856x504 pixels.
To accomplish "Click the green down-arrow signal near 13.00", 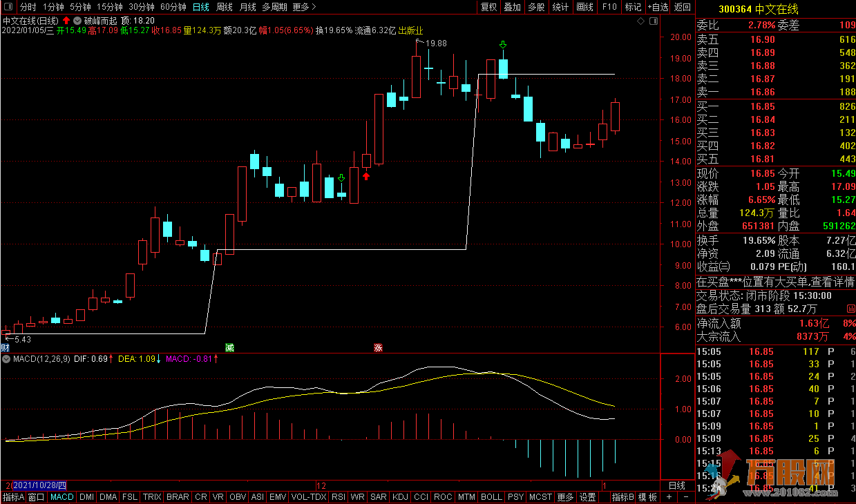I will pyautogui.click(x=341, y=178).
